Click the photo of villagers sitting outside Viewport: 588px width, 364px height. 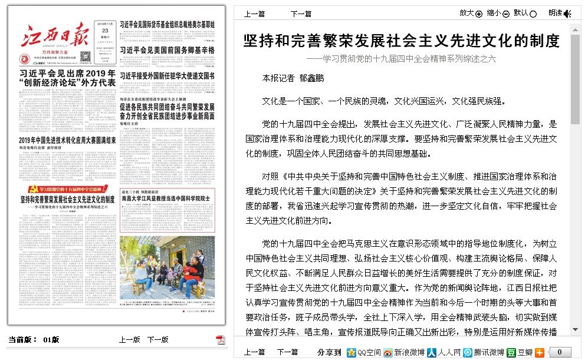[167, 267]
